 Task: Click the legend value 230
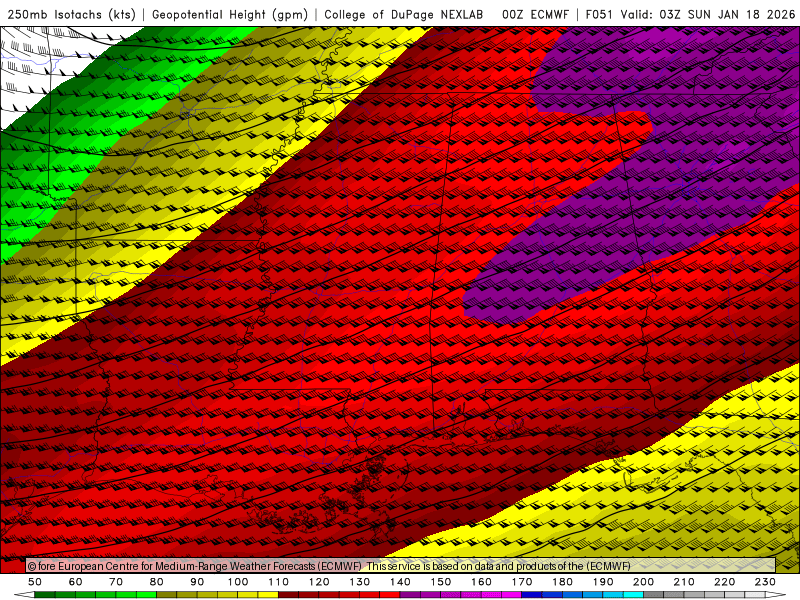765,582
